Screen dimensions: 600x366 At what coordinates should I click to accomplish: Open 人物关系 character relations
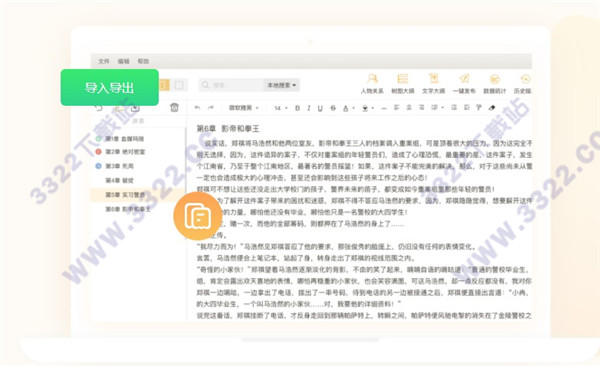(x=372, y=83)
